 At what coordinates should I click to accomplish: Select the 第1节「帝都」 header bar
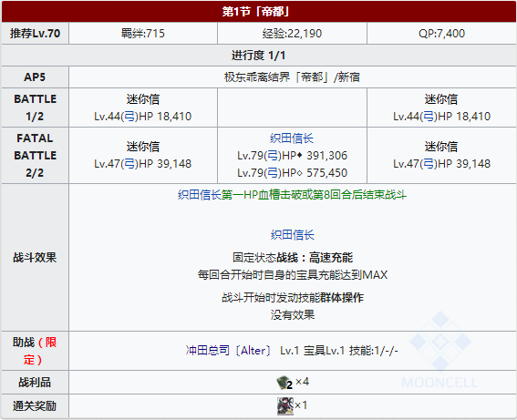(x=259, y=12)
